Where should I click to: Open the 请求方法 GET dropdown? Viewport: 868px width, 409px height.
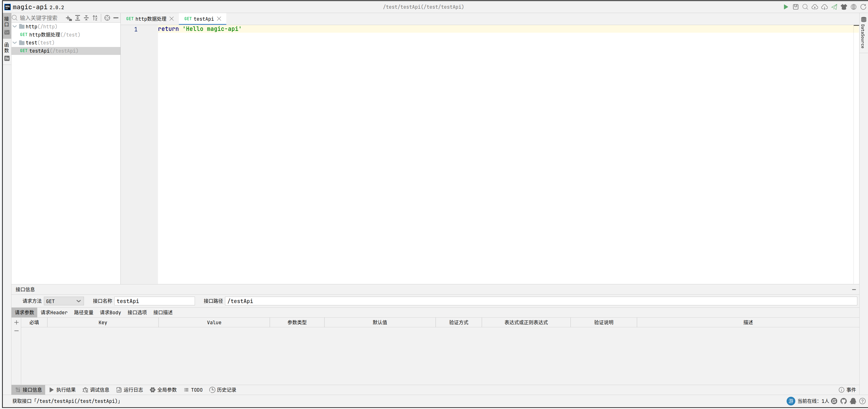point(63,301)
